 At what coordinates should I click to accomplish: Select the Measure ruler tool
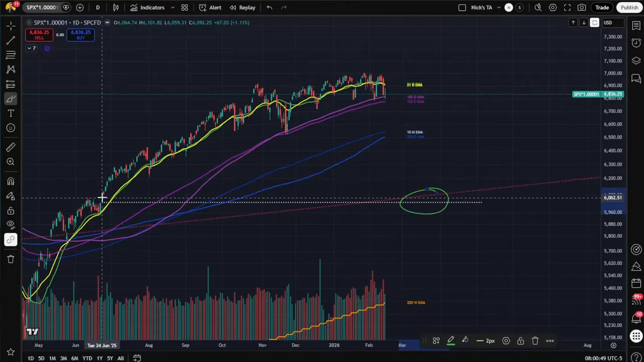11,147
